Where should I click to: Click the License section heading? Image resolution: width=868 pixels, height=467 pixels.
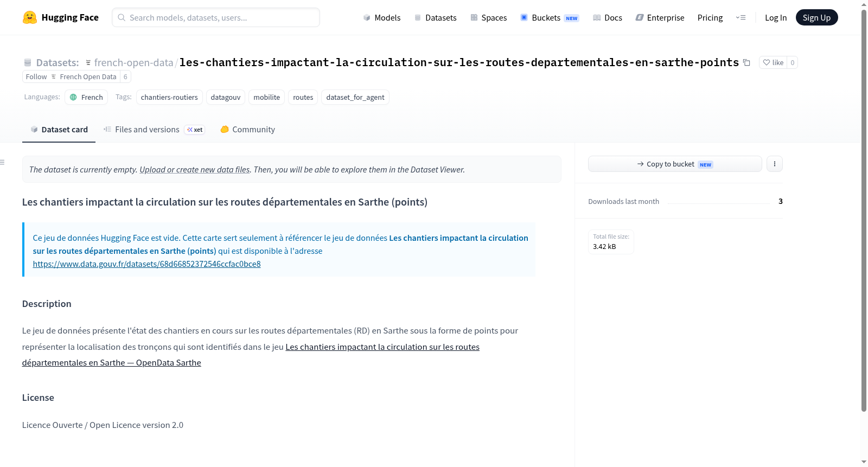(38, 398)
